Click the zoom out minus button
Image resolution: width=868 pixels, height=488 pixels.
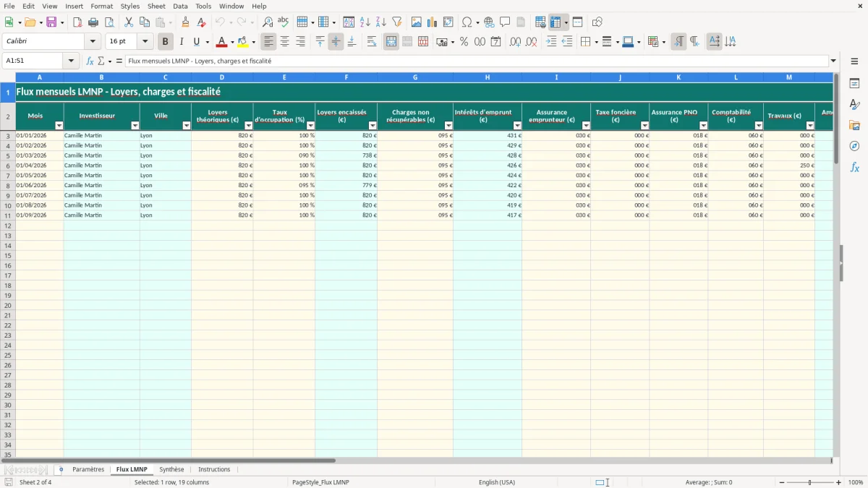(x=782, y=482)
